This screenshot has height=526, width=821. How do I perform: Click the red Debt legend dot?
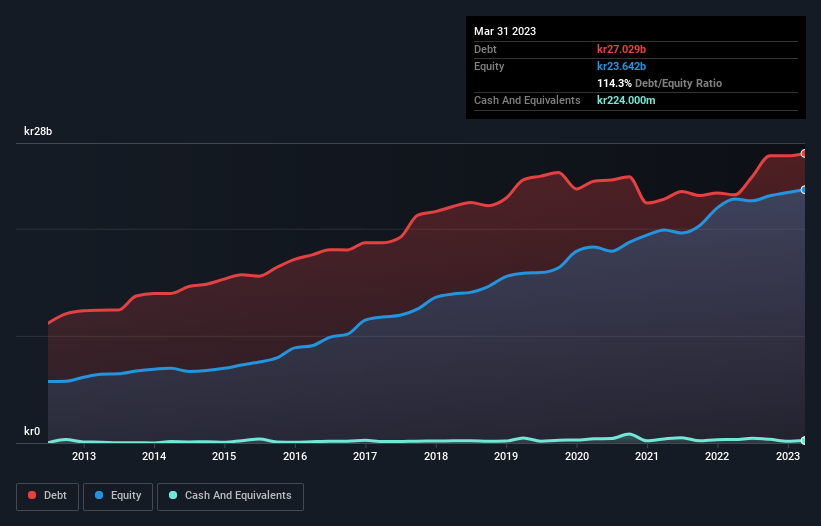click(x=32, y=495)
